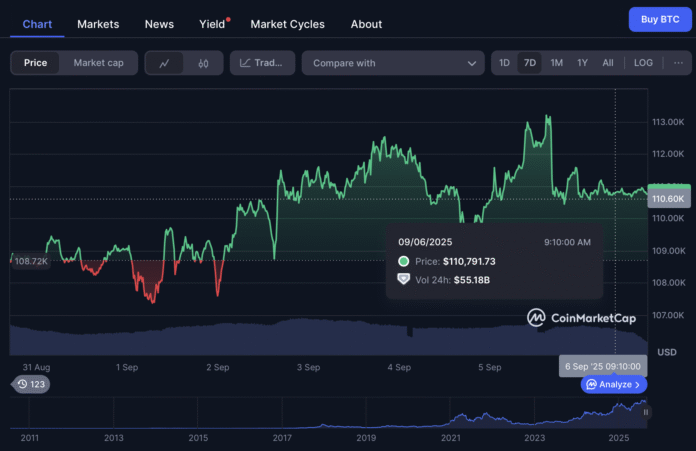Expand the Compare with dropdown

pos(393,63)
